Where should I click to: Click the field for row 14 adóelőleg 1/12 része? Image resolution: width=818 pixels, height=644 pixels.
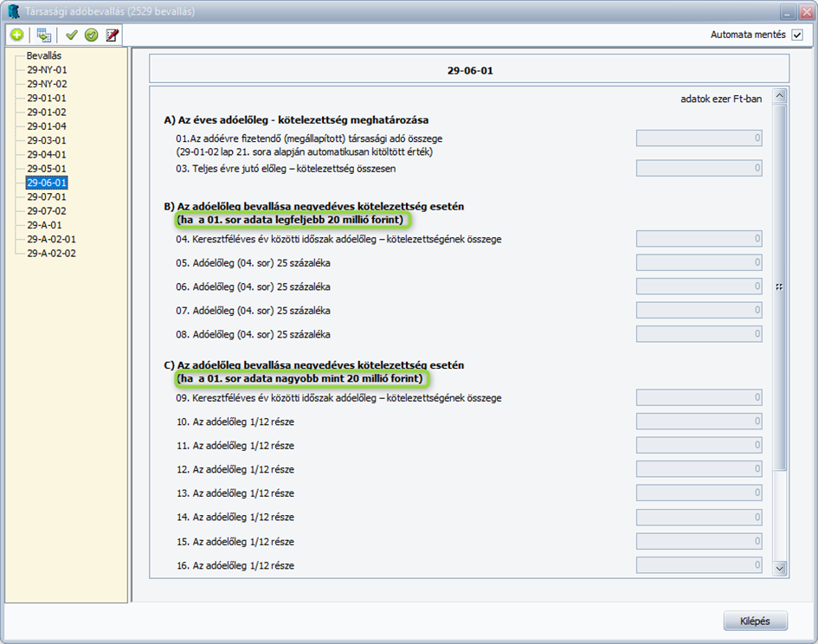(x=699, y=517)
